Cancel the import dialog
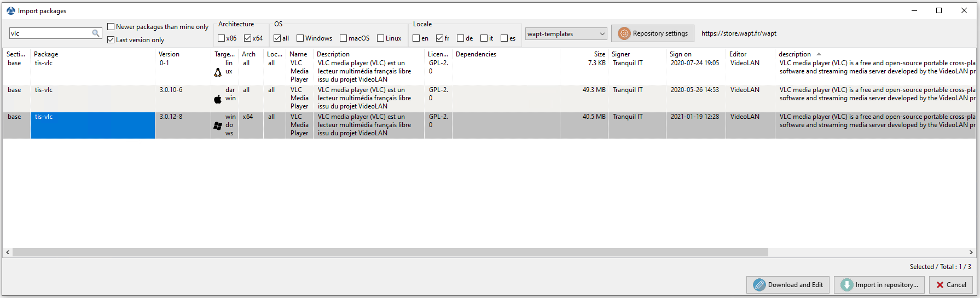Viewport: 980px width, 298px height. (951, 285)
